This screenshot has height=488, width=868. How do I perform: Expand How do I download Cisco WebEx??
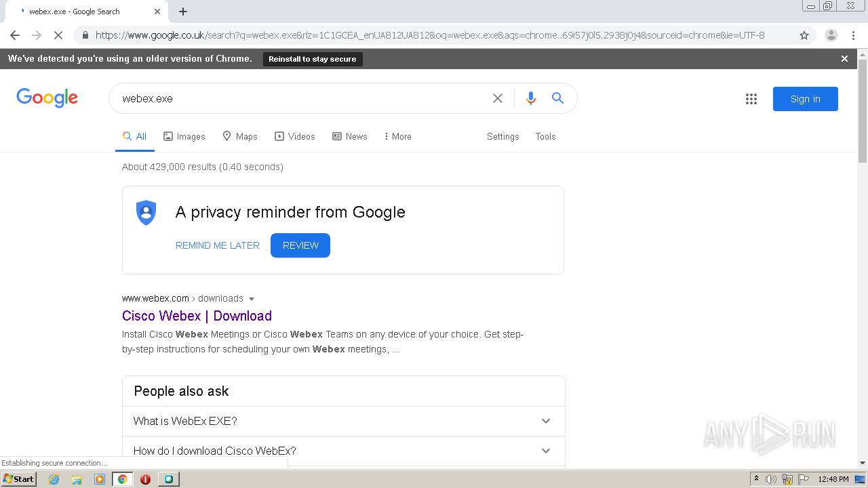click(x=343, y=451)
